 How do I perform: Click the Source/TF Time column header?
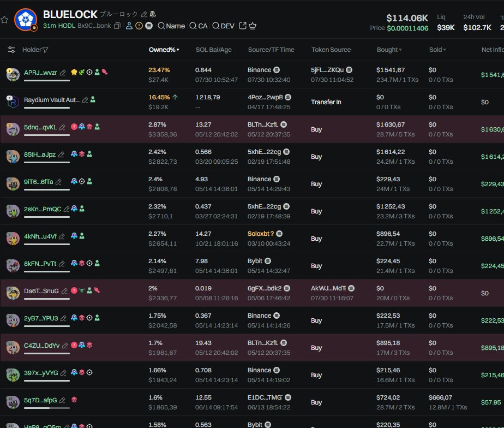coord(271,50)
